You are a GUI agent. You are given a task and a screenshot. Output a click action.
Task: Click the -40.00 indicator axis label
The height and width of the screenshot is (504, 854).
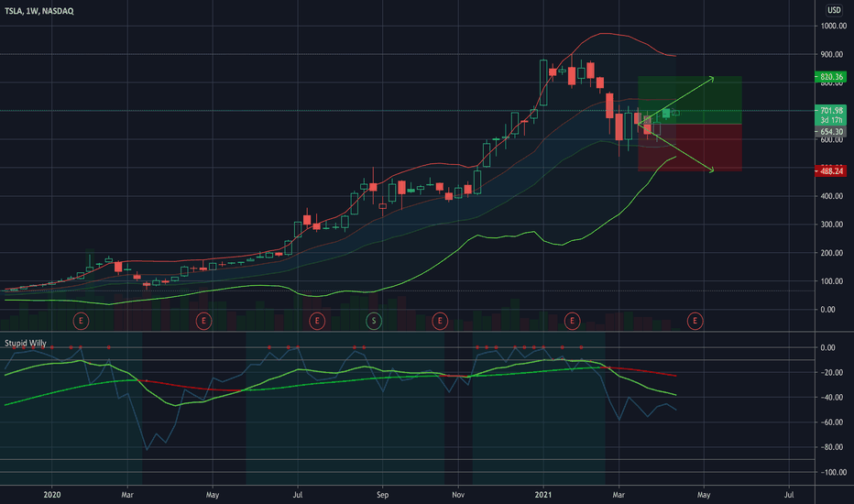tap(831, 397)
